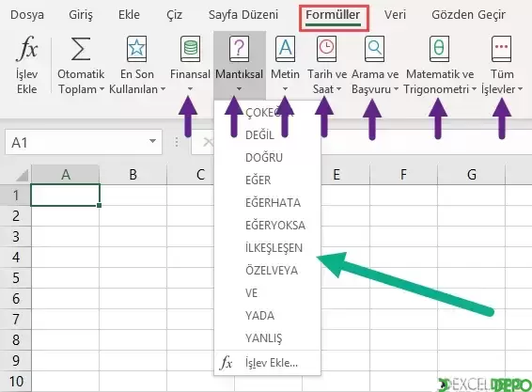Collapse the Mantıksal dropdown arrow
The height and width of the screenshot is (392, 532).
pyautogui.click(x=239, y=89)
